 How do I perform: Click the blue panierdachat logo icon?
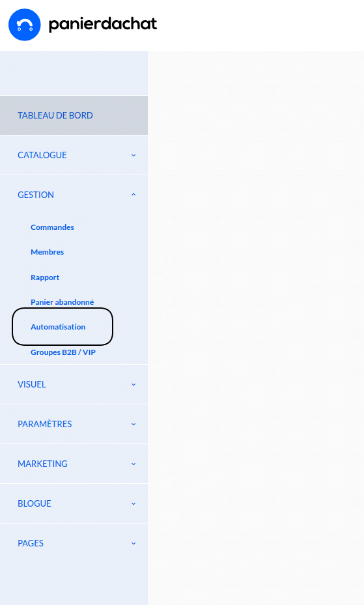(24, 25)
